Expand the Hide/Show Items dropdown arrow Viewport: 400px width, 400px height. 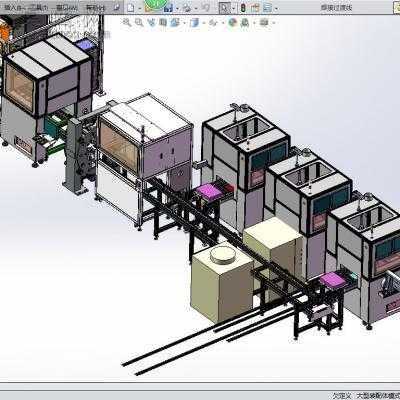(222, 23)
